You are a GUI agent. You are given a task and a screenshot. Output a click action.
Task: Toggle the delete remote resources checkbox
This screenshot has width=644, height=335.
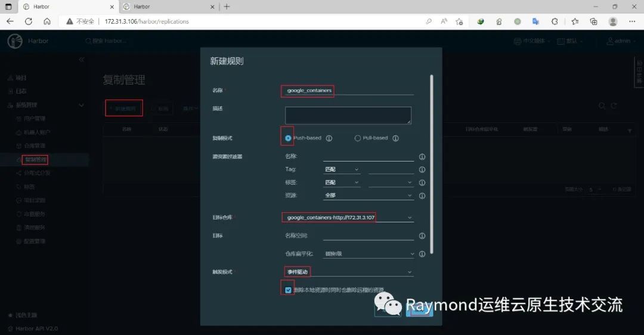(x=288, y=290)
